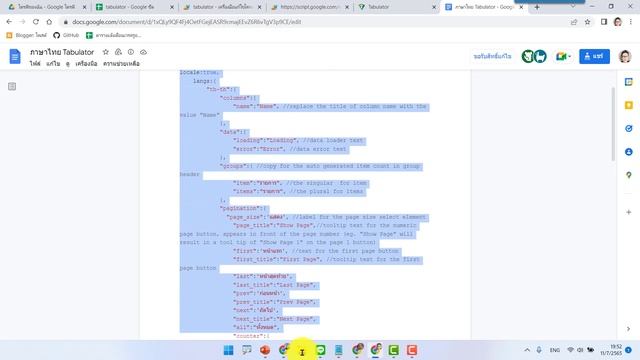This screenshot has width=640, height=360.
Task: Click the ENG language indicator
Action: 554,350
